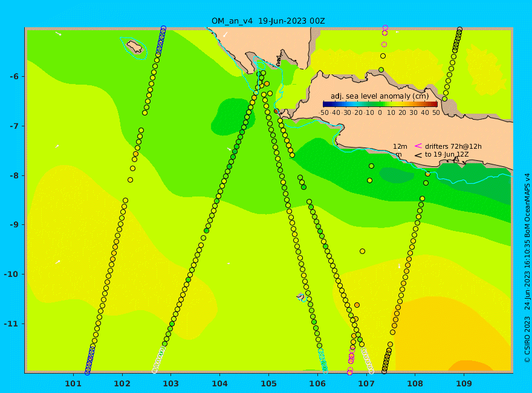Viewport: 532px width, 393px height.
Task: Click the isolated orange marker near 106.8°E, 10.6°S
Action: [357, 305]
